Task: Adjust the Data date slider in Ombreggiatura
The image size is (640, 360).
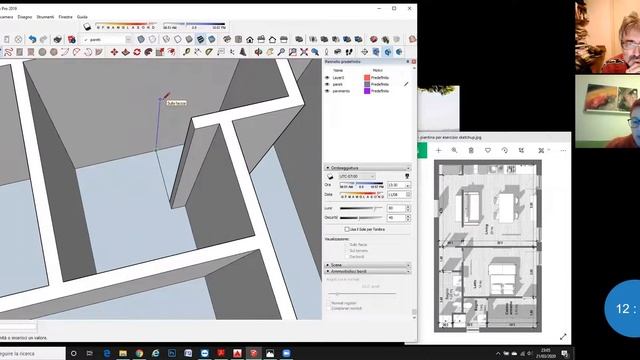Action: click(x=362, y=193)
